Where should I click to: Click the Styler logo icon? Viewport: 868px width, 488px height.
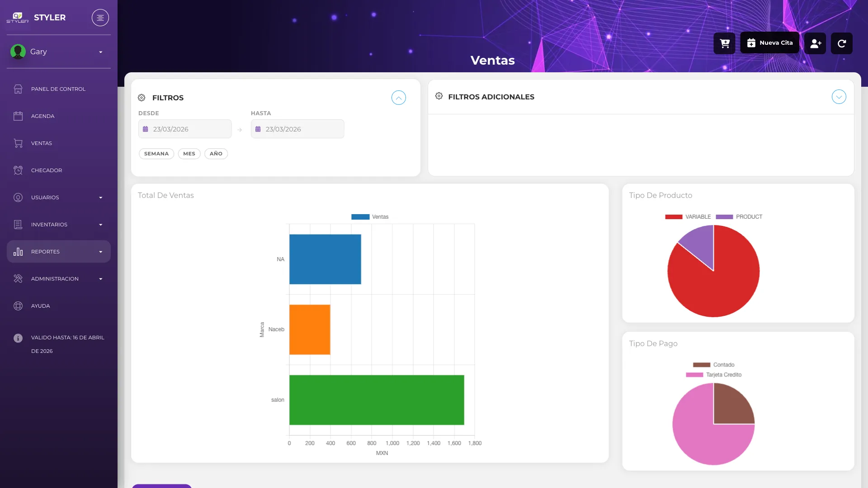click(18, 18)
